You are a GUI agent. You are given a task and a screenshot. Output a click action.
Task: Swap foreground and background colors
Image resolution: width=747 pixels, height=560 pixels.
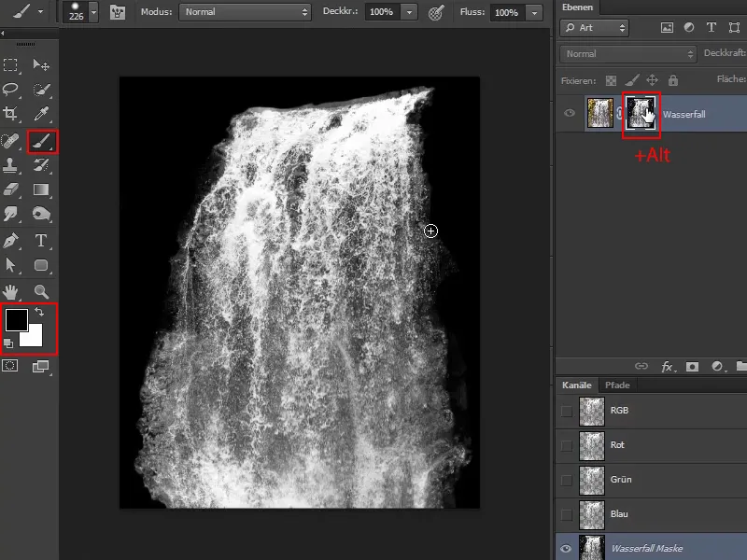(39, 312)
